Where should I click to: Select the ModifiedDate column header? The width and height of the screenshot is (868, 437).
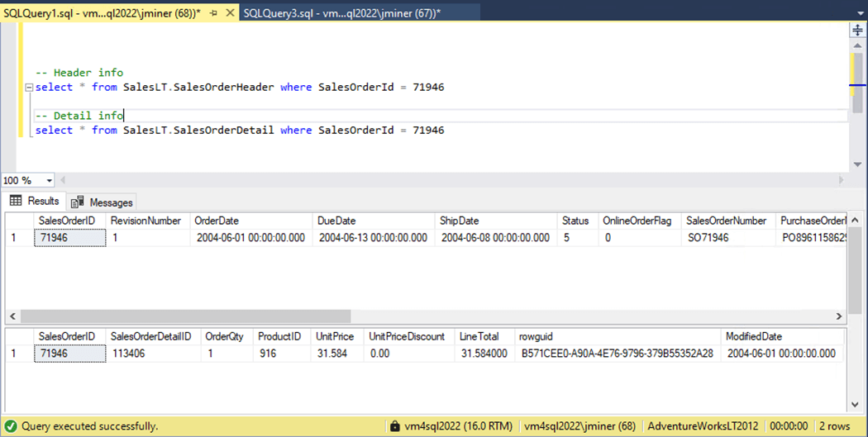(783, 336)
